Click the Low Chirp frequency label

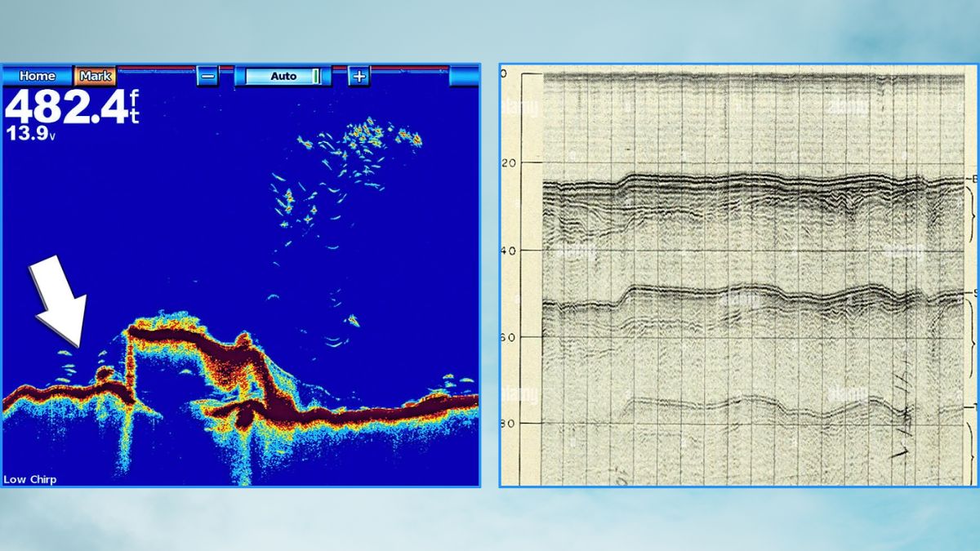pyautogui.click(x=30, y=479)
